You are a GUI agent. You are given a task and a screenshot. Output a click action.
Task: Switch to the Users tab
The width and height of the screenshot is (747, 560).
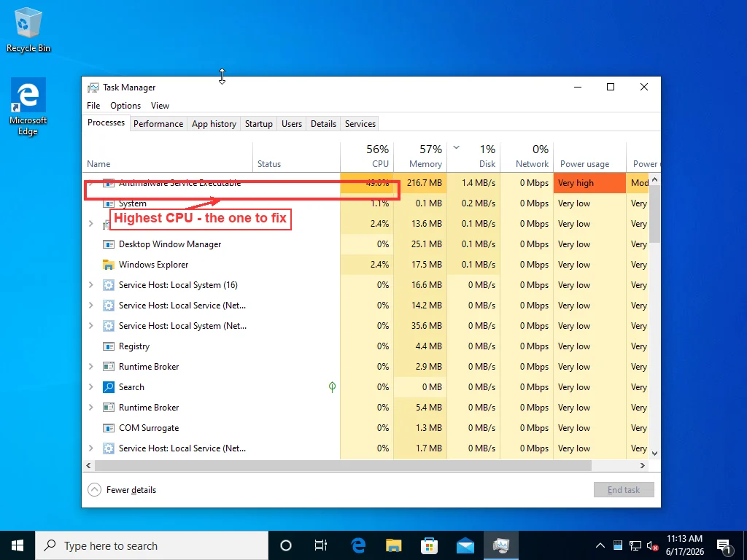[292, 124]
